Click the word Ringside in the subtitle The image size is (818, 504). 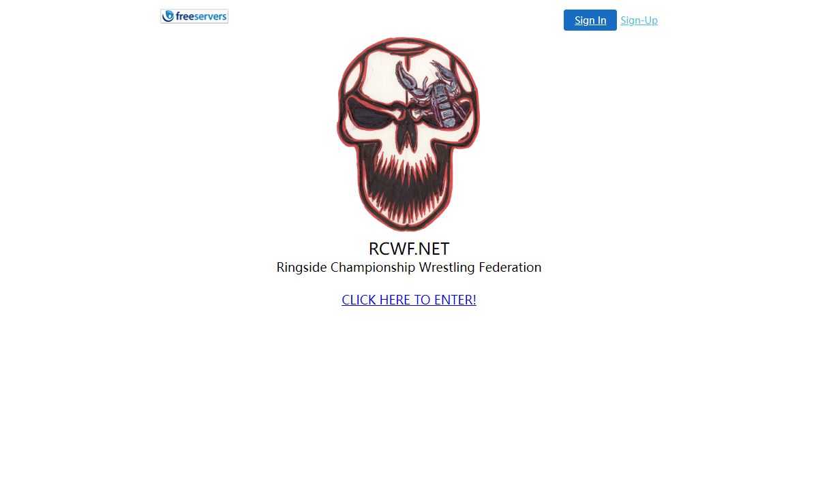coord(301,267)
